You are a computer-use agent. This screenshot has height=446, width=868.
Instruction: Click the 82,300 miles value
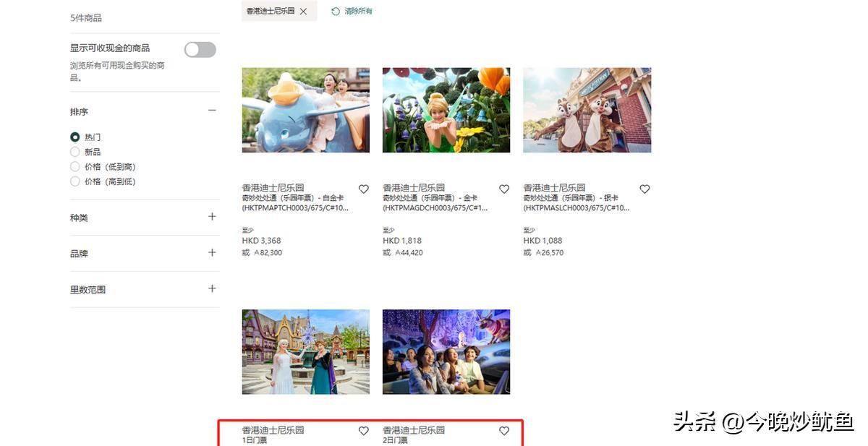tap(268, 253)
